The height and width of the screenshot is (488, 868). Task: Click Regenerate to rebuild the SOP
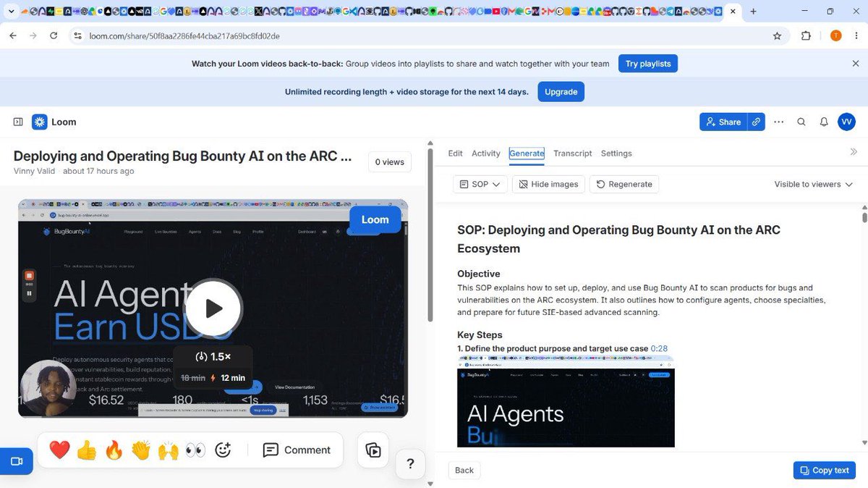[624, 185]
